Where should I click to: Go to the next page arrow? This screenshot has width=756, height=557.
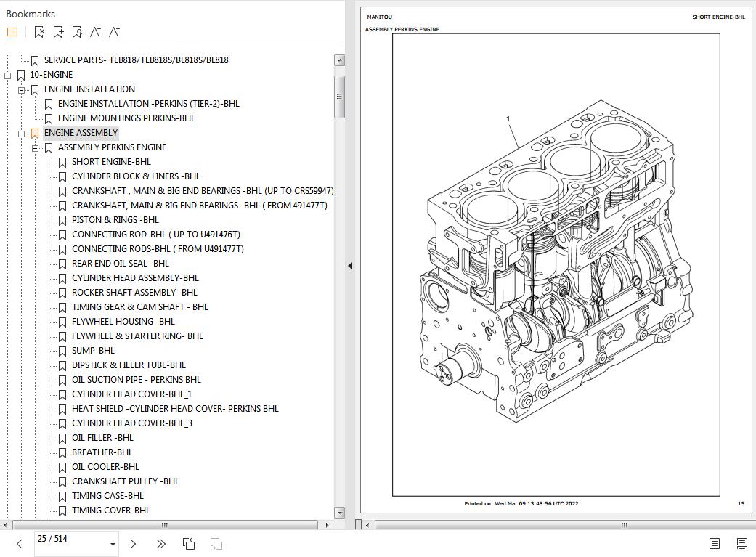[133, 544]
